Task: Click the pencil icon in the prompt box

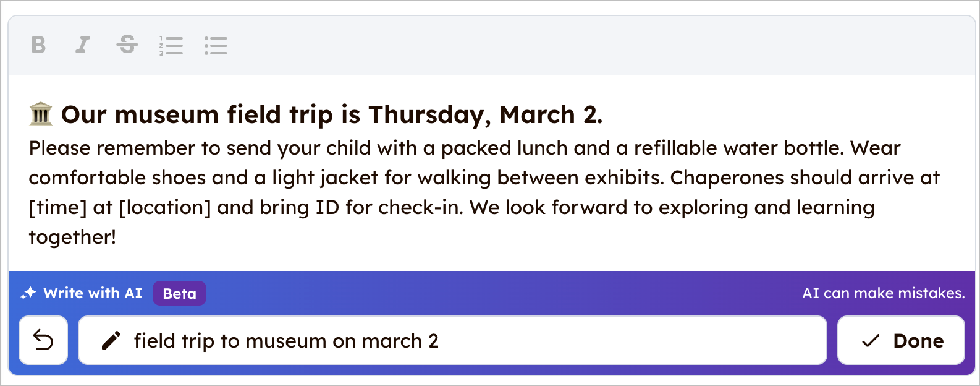Action: (111, 341)
